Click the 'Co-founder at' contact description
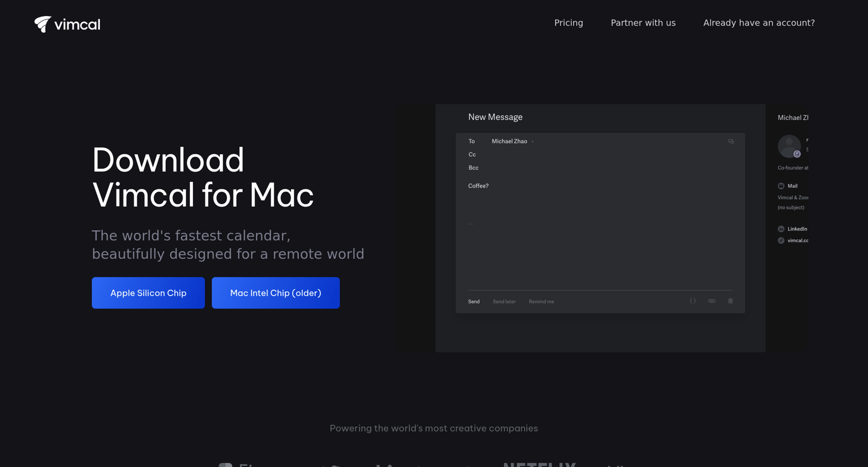The width and height of the screenshot is (868, 467). 793,168
